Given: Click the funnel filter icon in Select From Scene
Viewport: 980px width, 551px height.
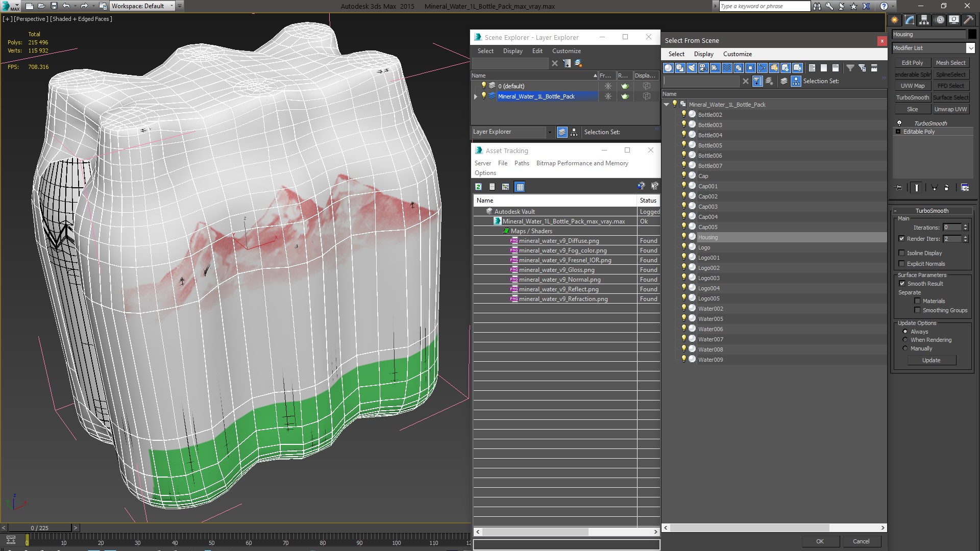Looking at the screenshot, I should (850, 68).
